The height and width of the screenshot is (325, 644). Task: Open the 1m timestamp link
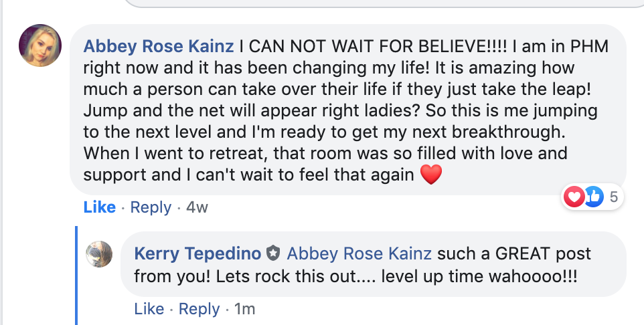[x=245, y=308]
